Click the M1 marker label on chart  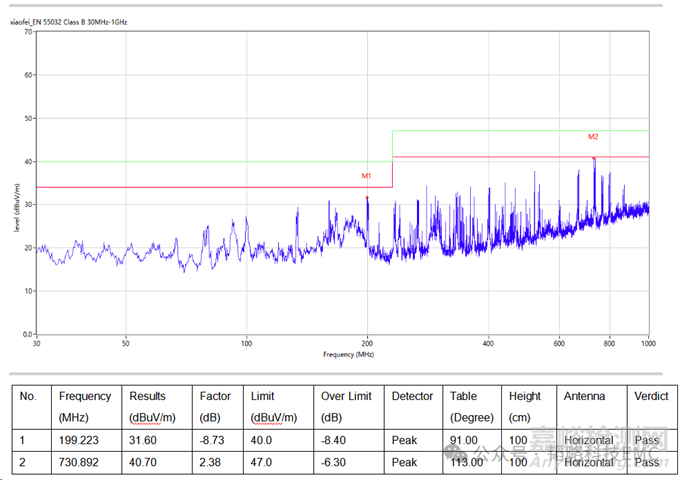click(x=366, y=176)
